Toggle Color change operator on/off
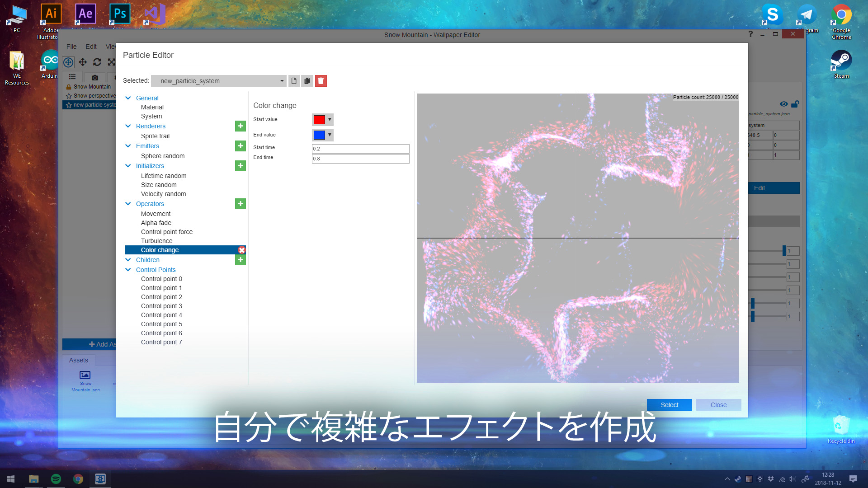This screenshot has width=868, height=488. click(241, 250)
